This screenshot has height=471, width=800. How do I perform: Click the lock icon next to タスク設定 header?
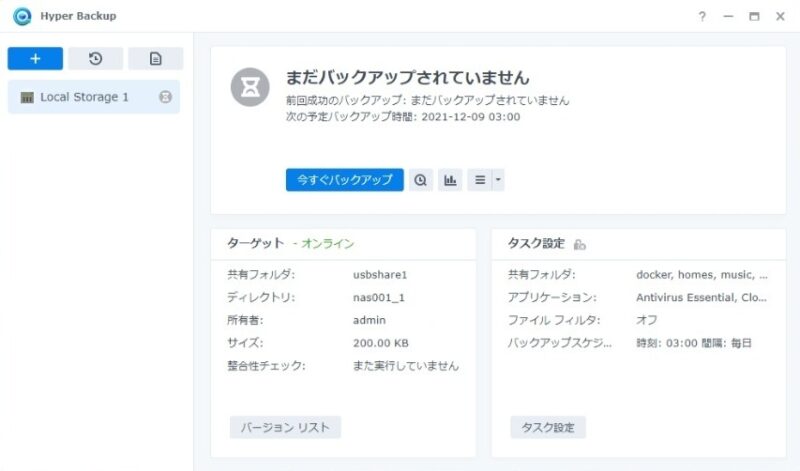[x=580, y=245]
